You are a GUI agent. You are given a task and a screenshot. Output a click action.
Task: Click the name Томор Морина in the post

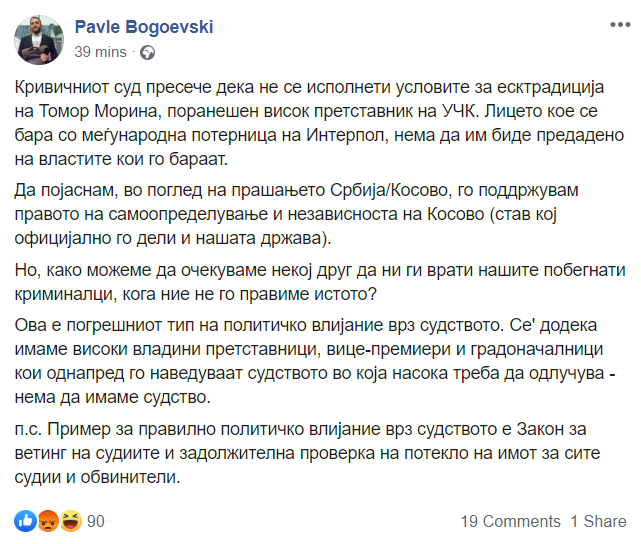point(98,112)
